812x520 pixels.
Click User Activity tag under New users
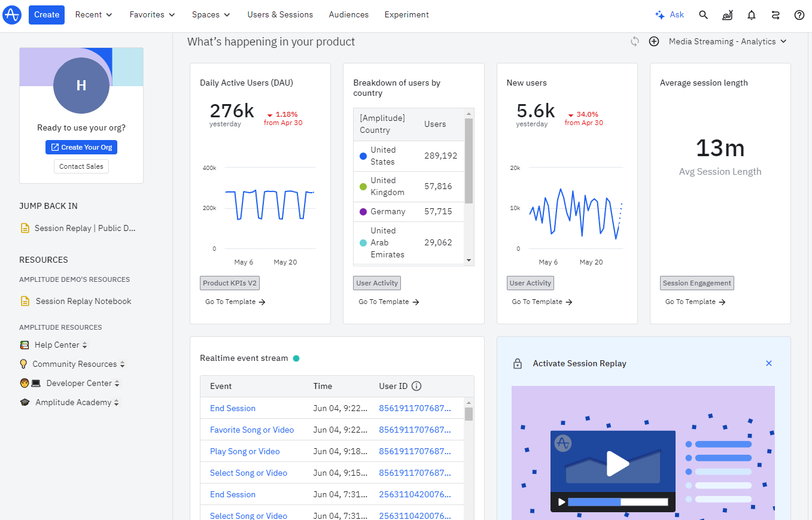point(530,283)
